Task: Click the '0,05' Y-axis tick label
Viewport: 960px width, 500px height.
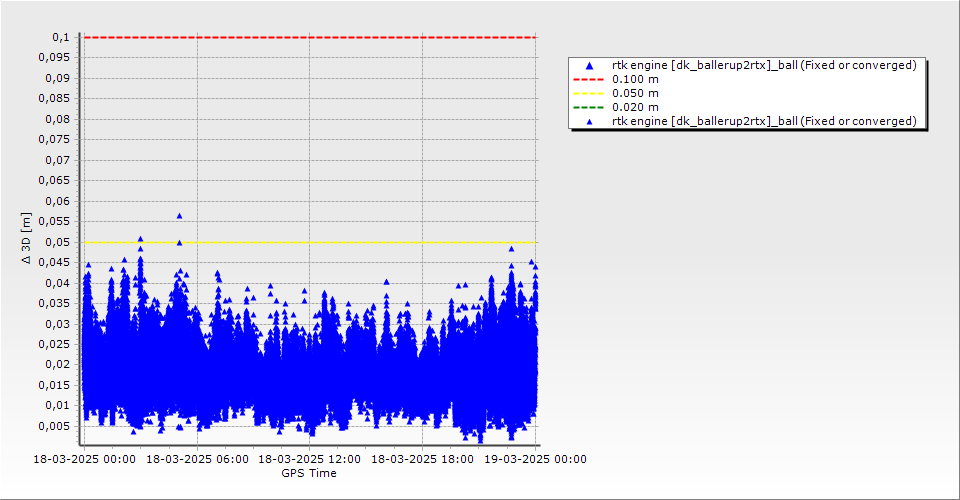Action: coord(58,242)
